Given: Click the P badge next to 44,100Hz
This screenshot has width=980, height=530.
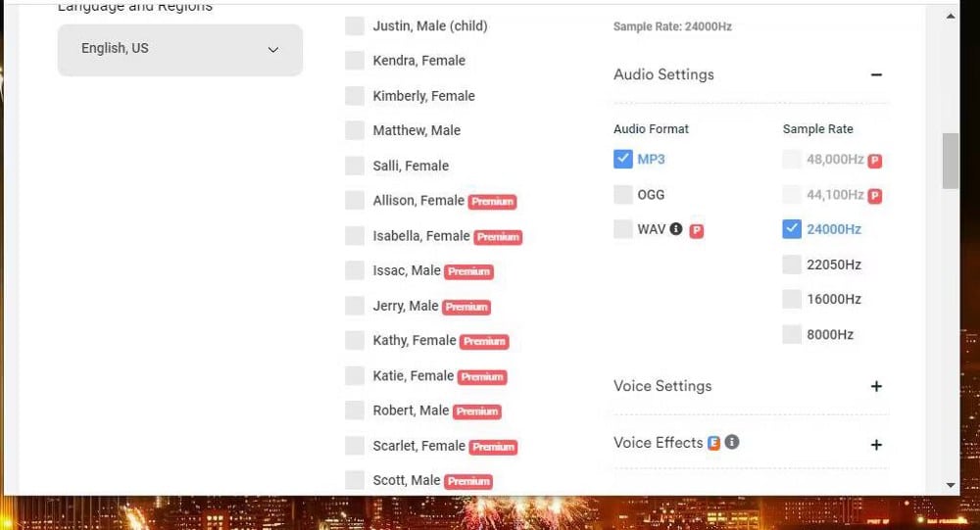Looking at the screenshot, I should point(875,196).
